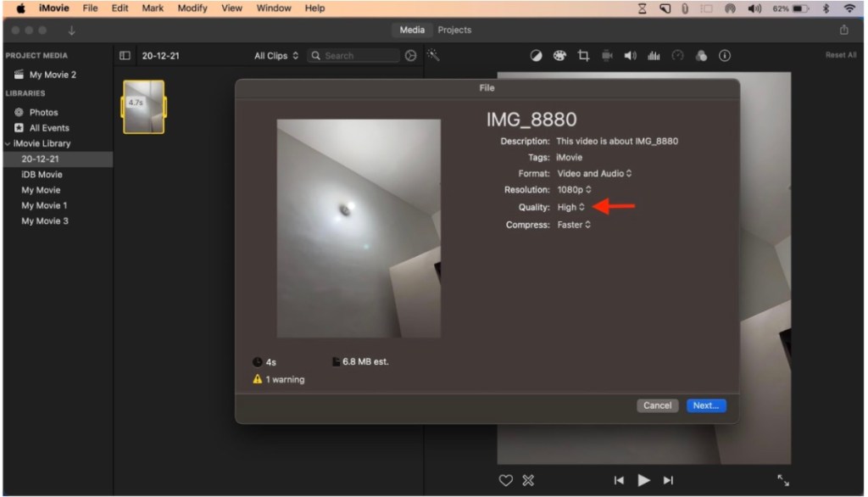Open the color balance tool

click(536, 55)
